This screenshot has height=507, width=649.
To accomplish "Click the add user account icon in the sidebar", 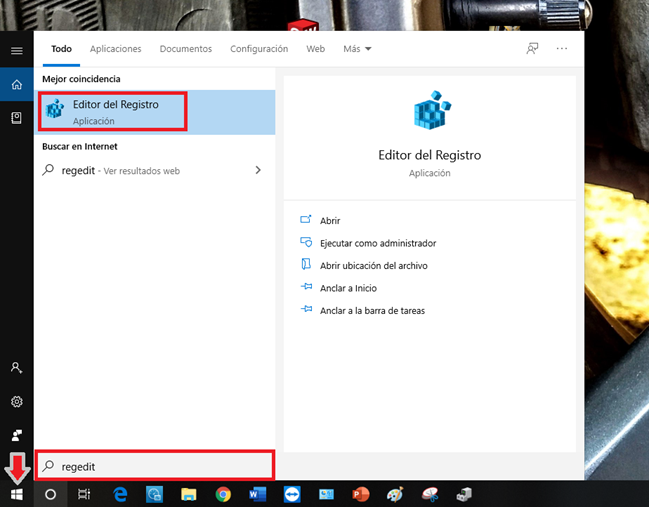I will (17, 368).
